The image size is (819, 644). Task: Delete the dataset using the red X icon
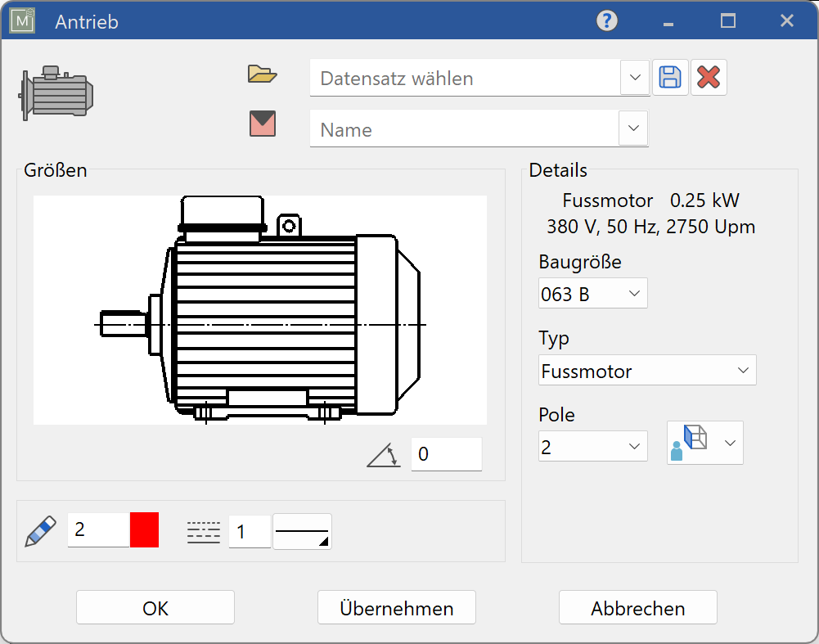[x=707, y=76]
